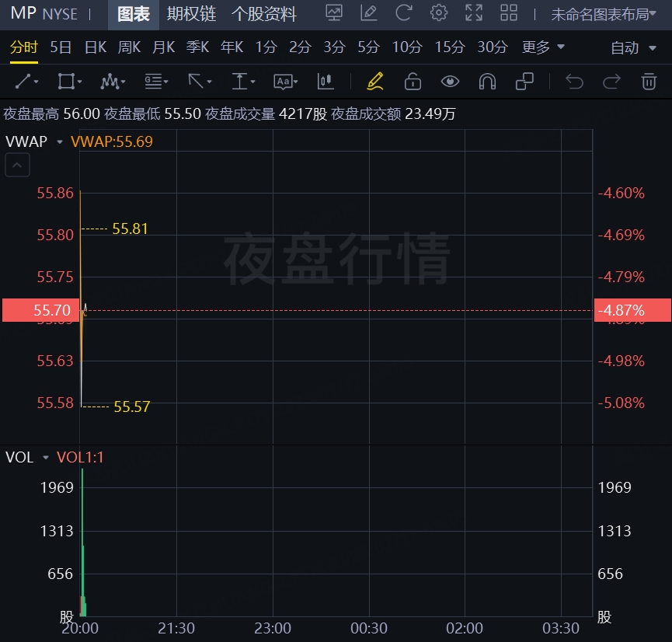Screen dimensions: 672x642
Task: Toggle drawings visibility with eye icon
Action: (x=450, y=81)
